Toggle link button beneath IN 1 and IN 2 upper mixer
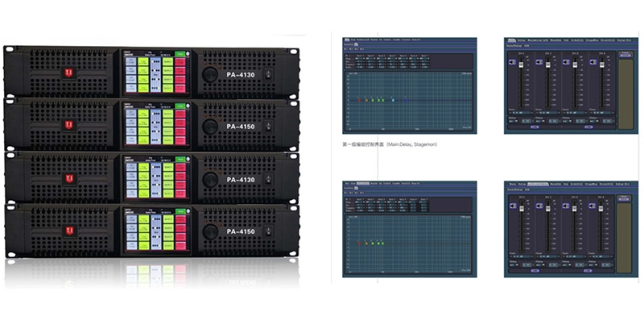This screenshot has width=644, height=312. [x=535, y=127]
